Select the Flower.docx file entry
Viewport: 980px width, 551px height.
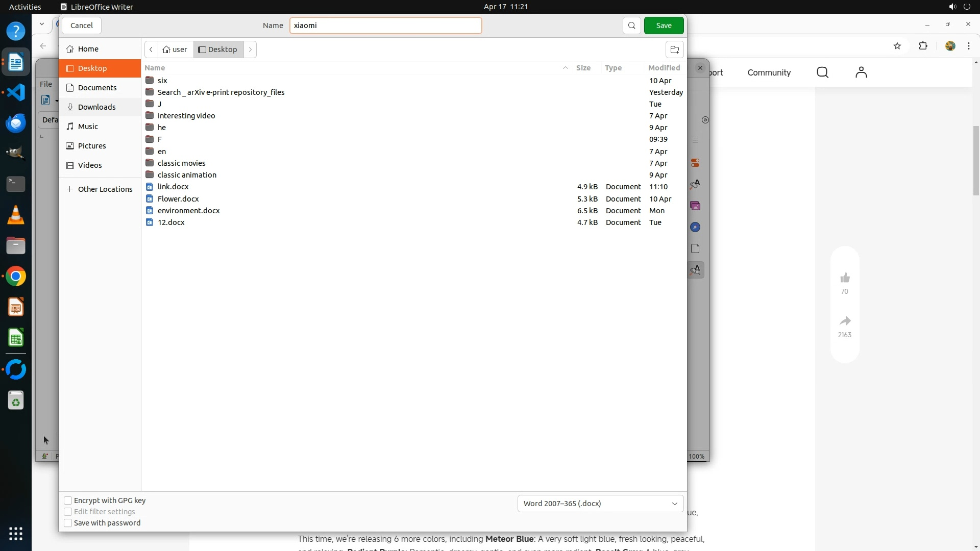click(x=178, y=199)
